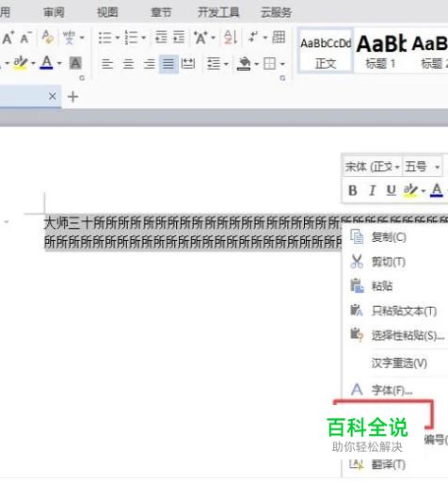Click the sort A-Z icon

[x=231, y=38]
